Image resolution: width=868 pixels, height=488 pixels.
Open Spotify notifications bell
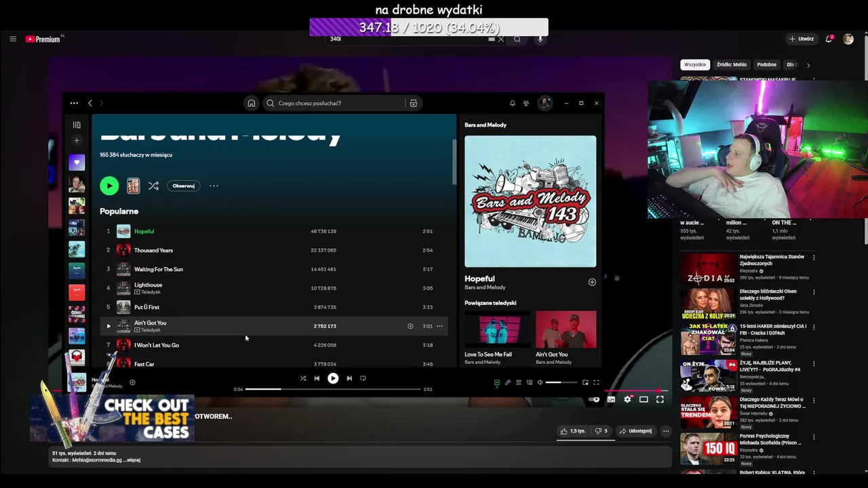point(512,103)
